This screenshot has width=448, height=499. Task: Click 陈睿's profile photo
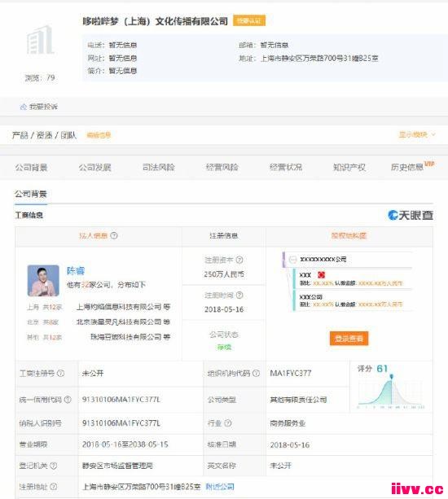[x=43, y=281]
